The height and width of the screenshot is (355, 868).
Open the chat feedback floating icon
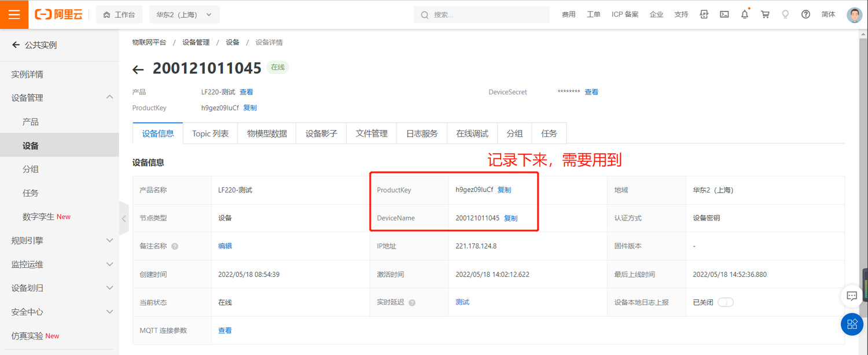(x=852, y=295)
